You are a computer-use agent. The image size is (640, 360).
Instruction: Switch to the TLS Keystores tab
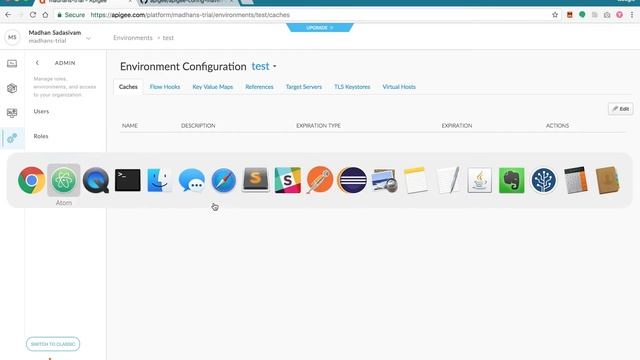click(x=352, y=87)
